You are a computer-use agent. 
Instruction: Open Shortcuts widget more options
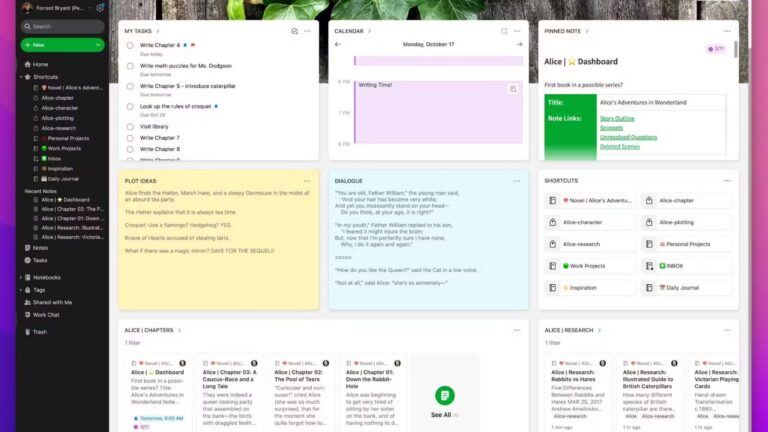pos(727,181)
